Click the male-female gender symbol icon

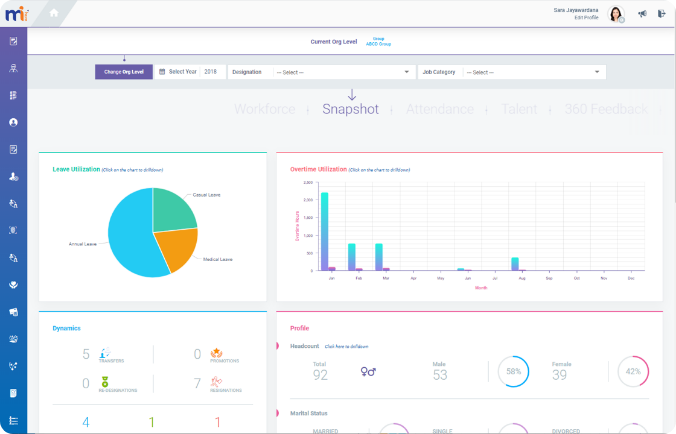[x=368, y=371]
